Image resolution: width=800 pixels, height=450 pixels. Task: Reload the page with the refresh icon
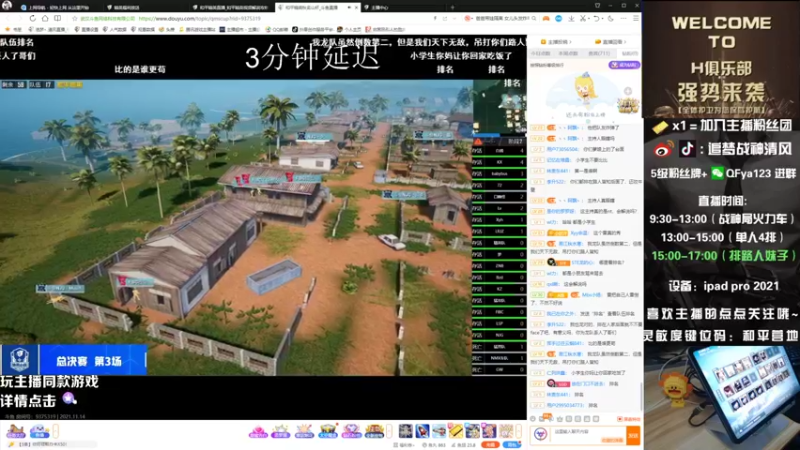pos(33,18)
